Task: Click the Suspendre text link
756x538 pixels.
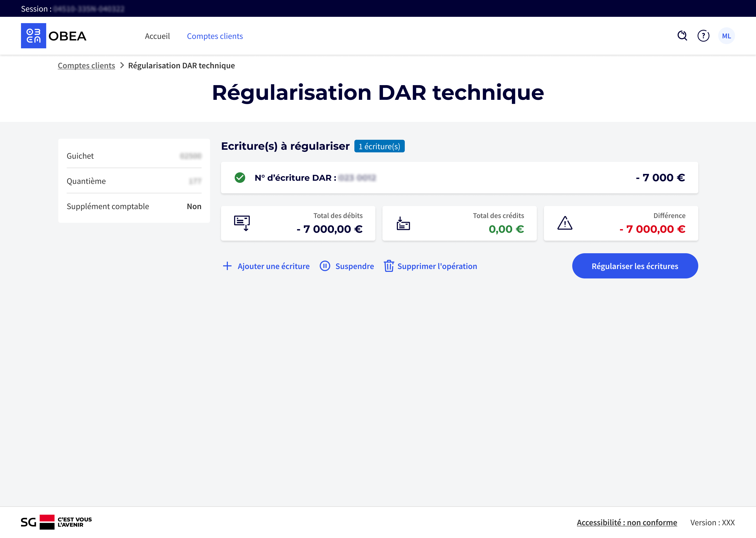Action: (x=354, y=266)
